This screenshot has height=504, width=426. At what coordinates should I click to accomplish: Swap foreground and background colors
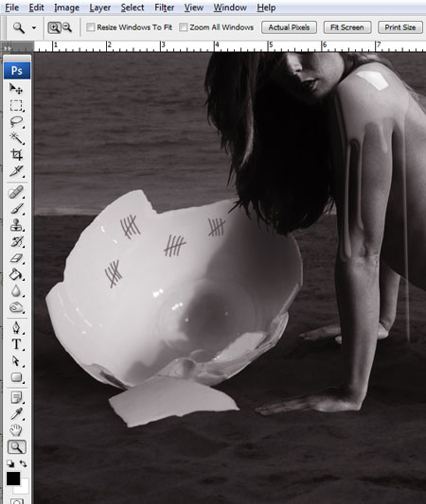[23, 463]
